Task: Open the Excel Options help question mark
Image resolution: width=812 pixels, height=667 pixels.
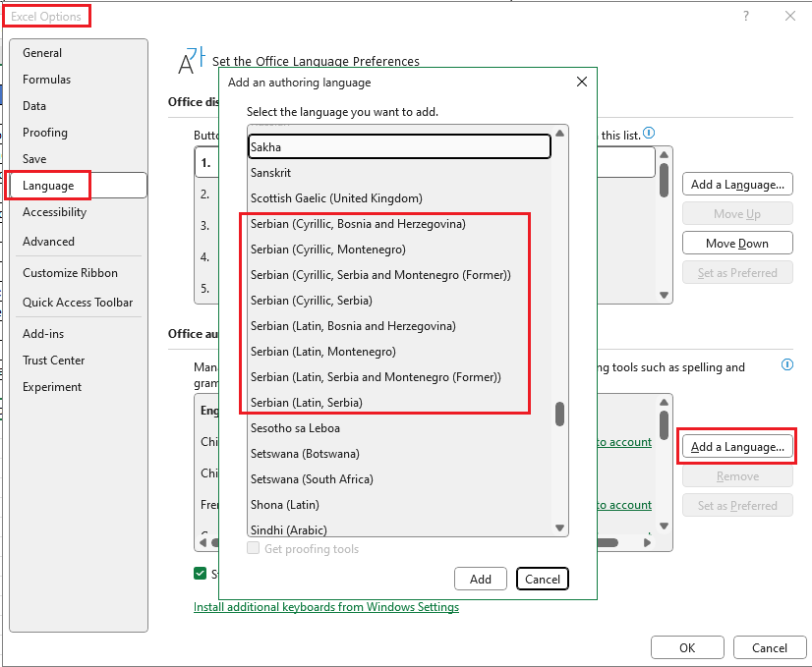Action: click(746, 16)
